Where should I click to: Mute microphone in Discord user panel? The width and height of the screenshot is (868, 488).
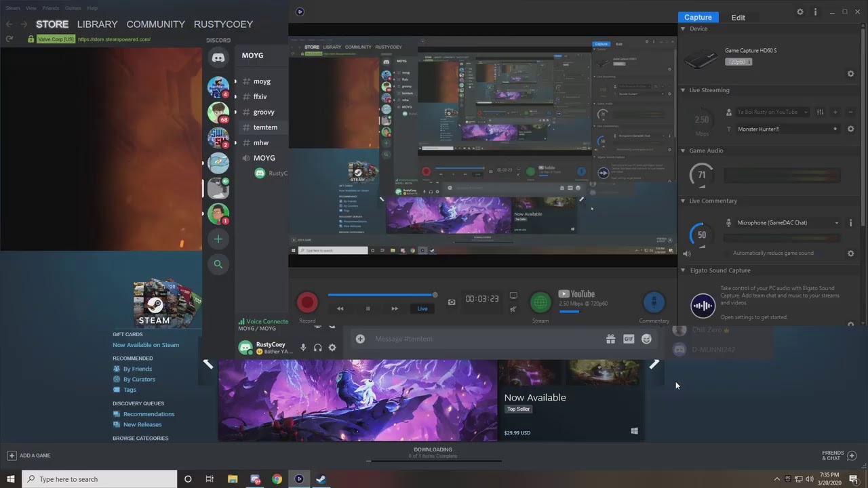(x=303, y=348)
